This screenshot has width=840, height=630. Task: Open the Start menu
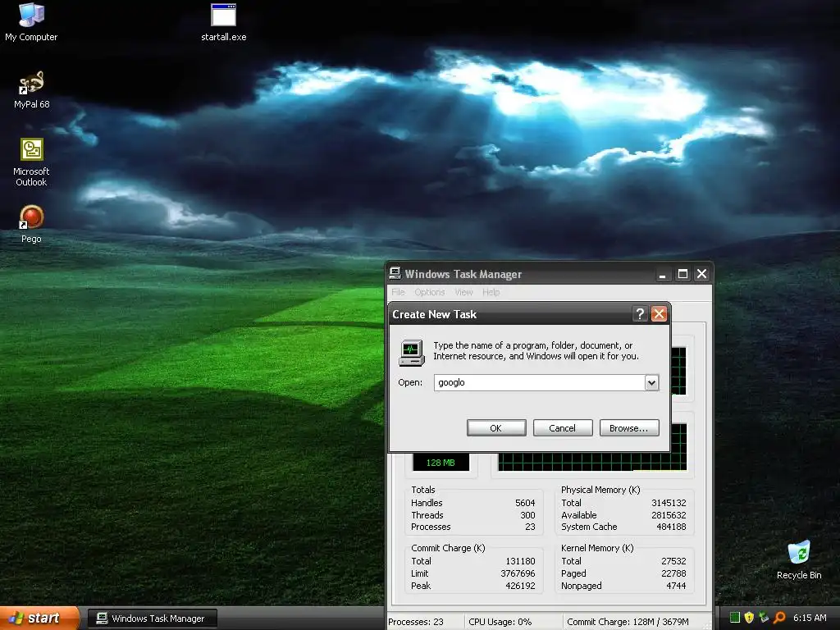pos(39,619)
